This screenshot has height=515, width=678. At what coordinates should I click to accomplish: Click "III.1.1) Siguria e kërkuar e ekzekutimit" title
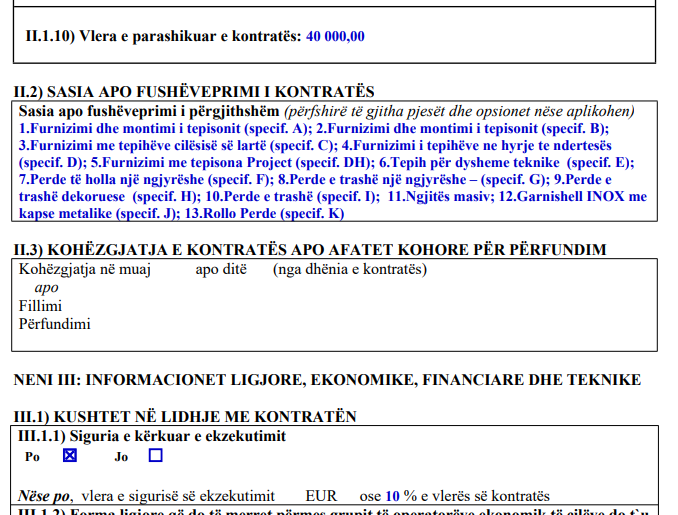coord(152,436)
